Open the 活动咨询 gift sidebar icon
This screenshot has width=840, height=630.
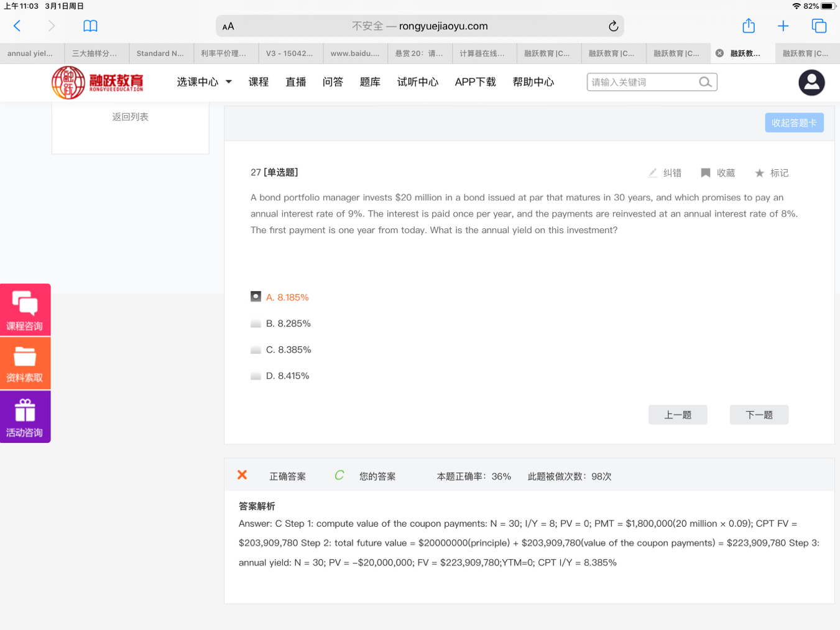point(25,417)
